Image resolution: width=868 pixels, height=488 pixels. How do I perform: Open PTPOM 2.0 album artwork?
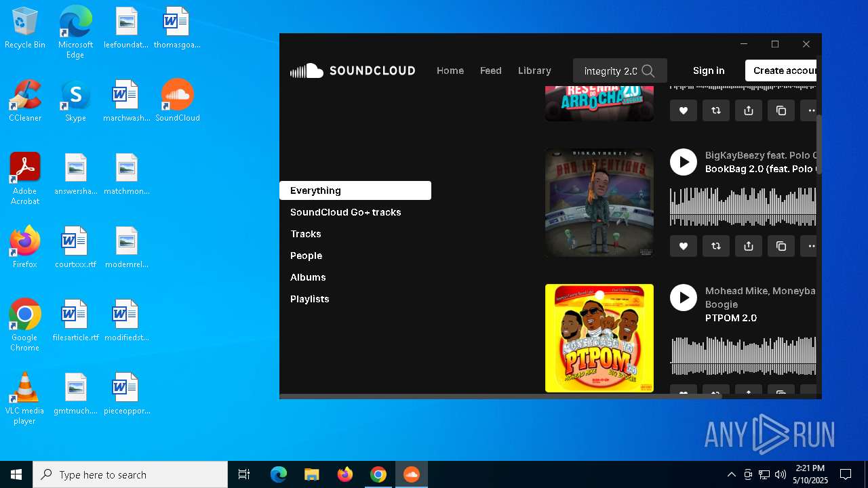tap(599, 338)
